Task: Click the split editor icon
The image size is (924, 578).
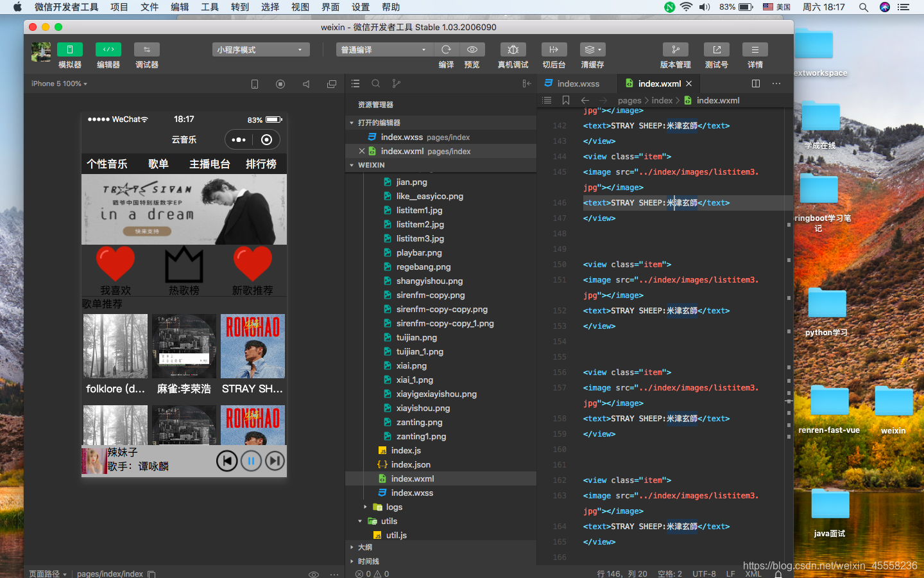Action: (756, 83)
